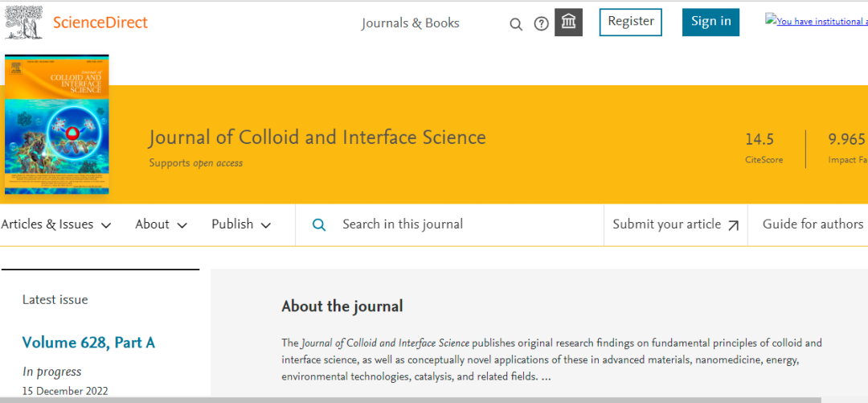The width and height of the screenshot is (868, 403).
Task: Click the Elsevier tree logo
Action: point(23,23)
